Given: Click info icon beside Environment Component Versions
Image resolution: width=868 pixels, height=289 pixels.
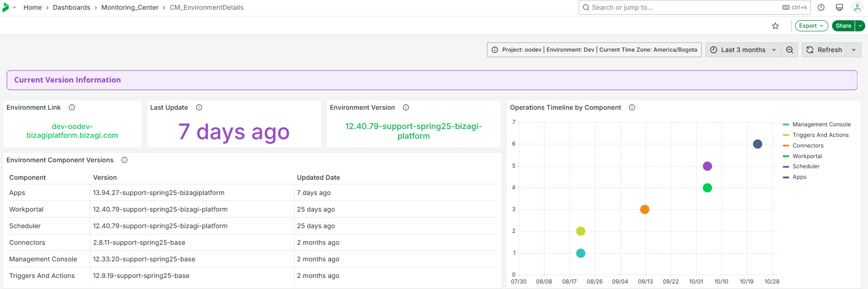Looking at the screenshot, I should coord(124,160).
